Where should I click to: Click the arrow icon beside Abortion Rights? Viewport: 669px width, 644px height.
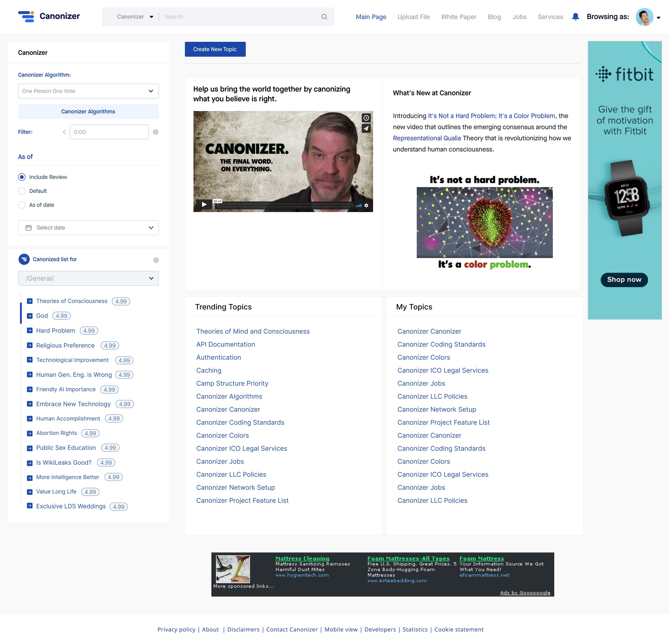pos(30,433)
